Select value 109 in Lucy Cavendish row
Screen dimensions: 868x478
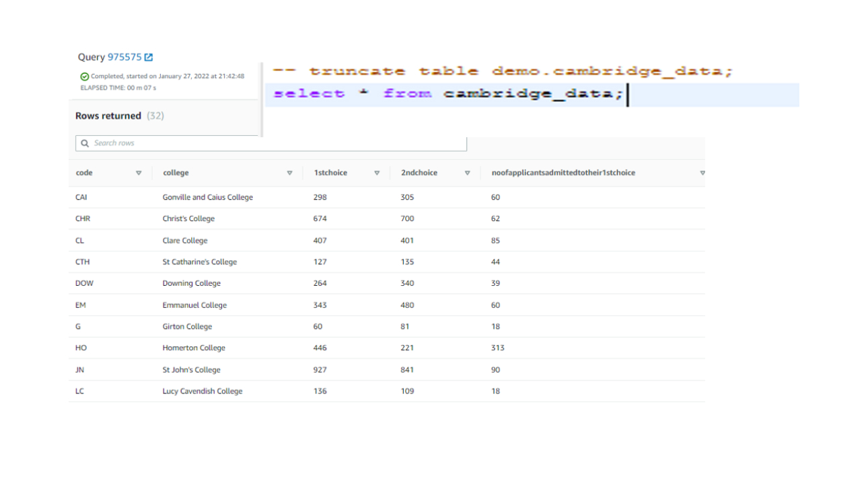[x=408, y=391]
